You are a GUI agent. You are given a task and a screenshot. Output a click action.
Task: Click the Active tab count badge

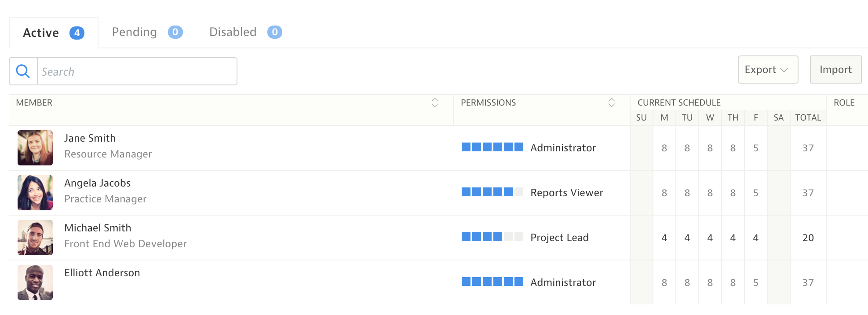point(77,33)
